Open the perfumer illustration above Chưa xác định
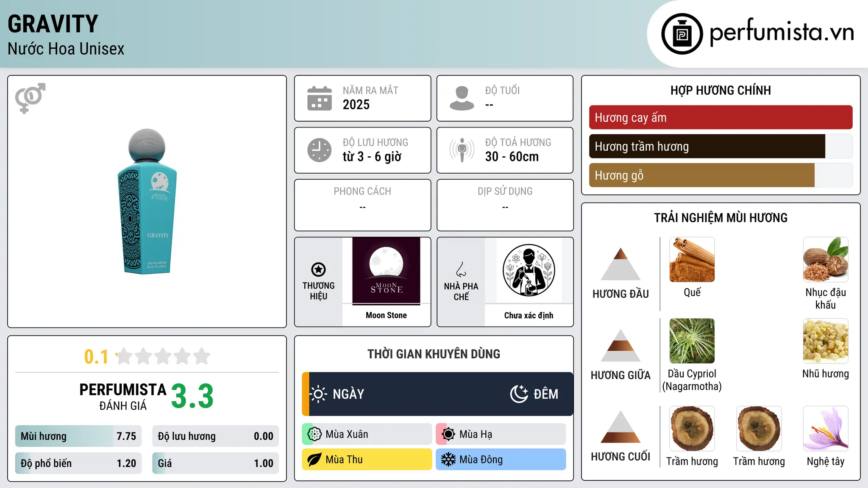 [529, 270]
